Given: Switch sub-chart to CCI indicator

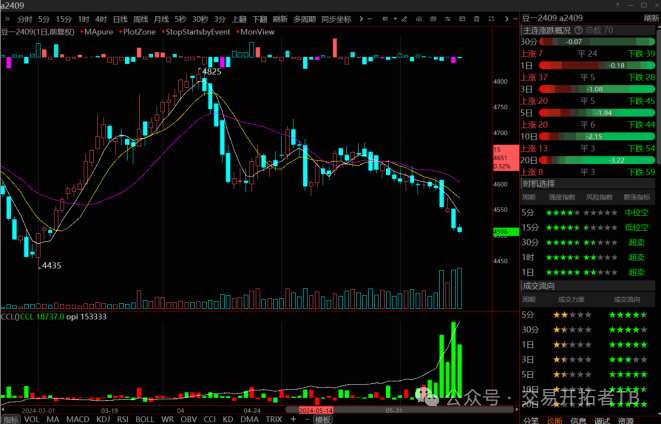Looking at the screenshot, I should 210,419.
